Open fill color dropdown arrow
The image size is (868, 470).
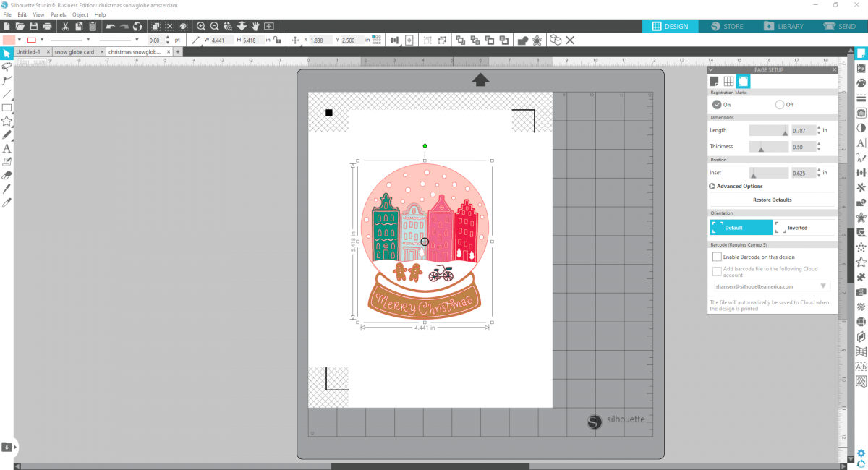coord(19,40)
